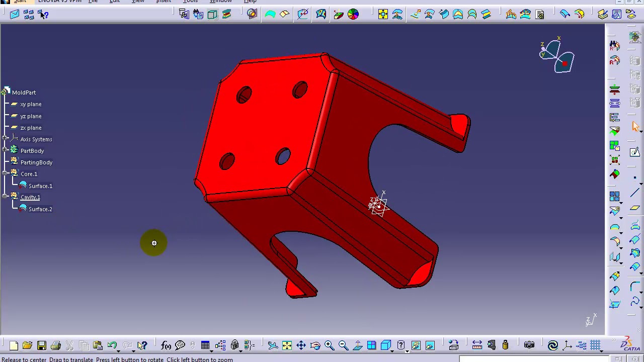Select the Rotate view tool
Image resolution: width=644 pixels, height=362 pixels.
pos(315,345)
